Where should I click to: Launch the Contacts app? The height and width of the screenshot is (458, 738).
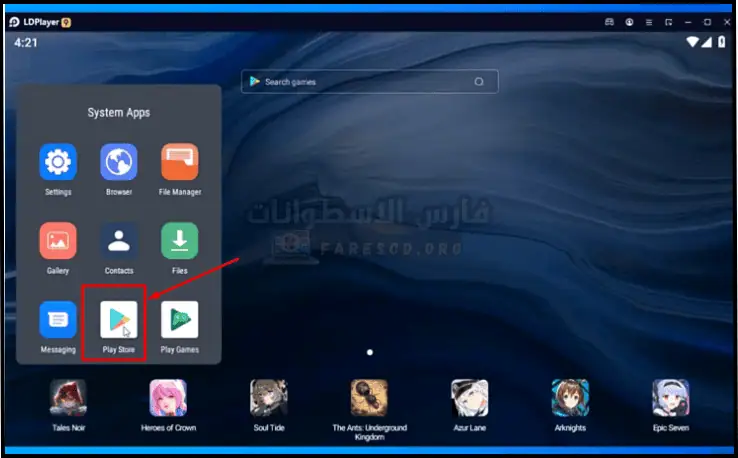tap(119, 241)
